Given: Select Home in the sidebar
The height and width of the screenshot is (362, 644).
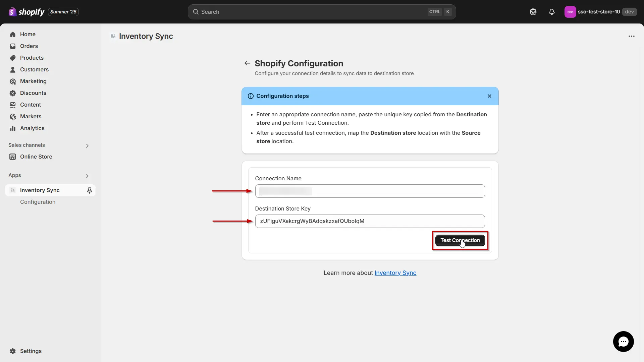Looking at the screenshot, I should click(x=28, y=34).
